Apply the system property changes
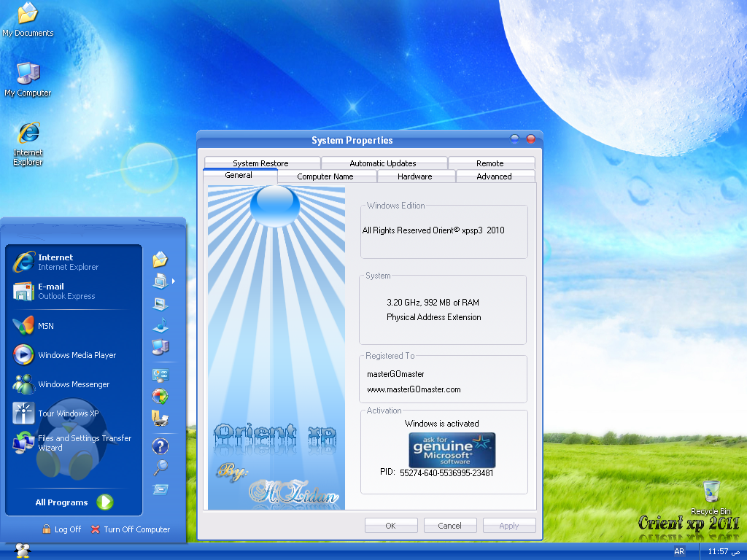Image resolution: width=747 pixels, height=560 pixels. (508, 525)
